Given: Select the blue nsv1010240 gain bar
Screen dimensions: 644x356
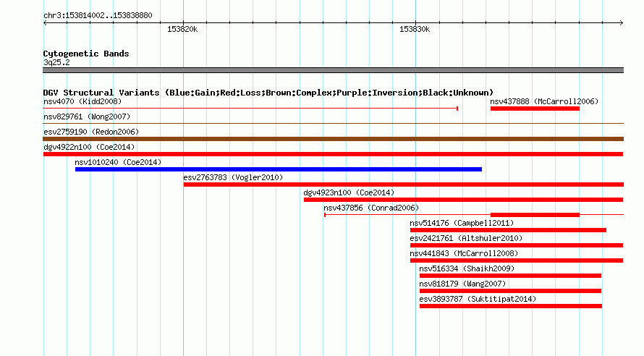Looking at the screenshot, I should pos(279,169).
